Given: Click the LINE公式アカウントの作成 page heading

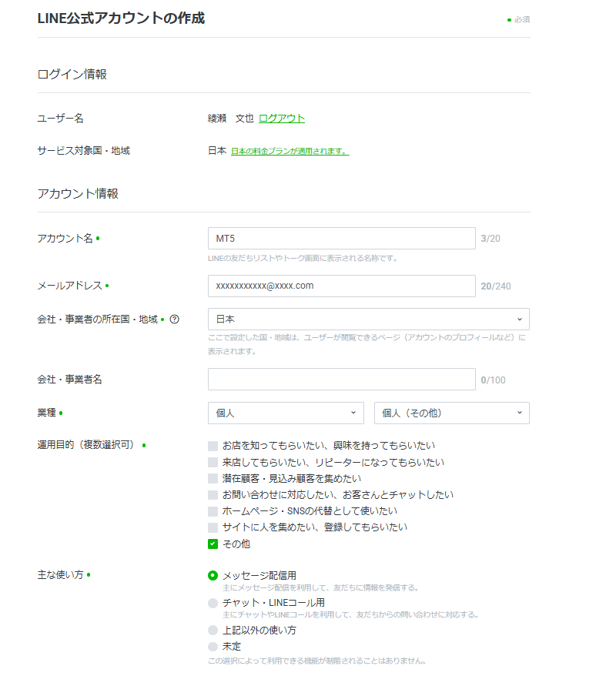Looking at the screenshot, I should tap(121, 18).
